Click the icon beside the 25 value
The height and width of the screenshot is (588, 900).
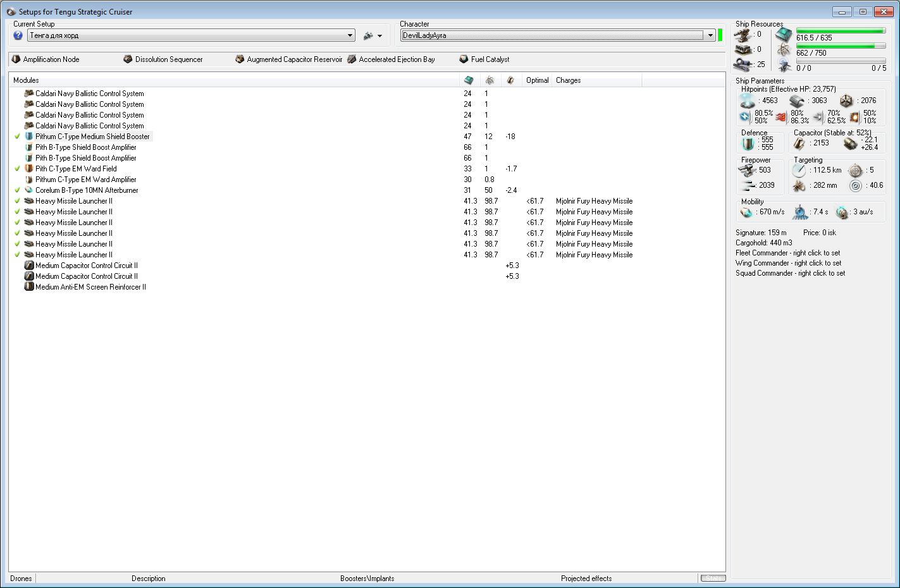[743, 64]
